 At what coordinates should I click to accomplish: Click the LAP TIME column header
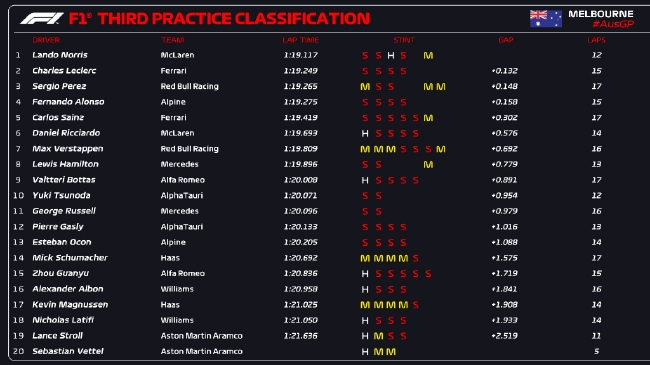tap(301, 40)
